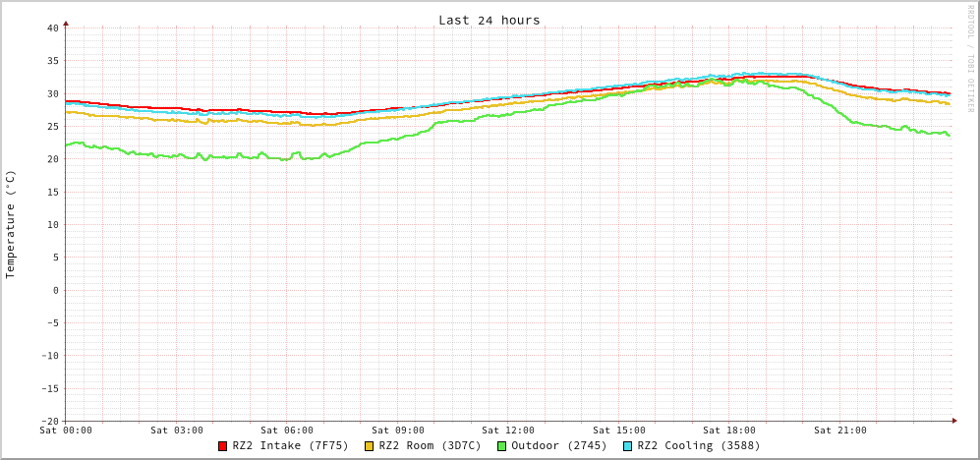Click the 40 value on temperature axis

[x=52, y=28]
